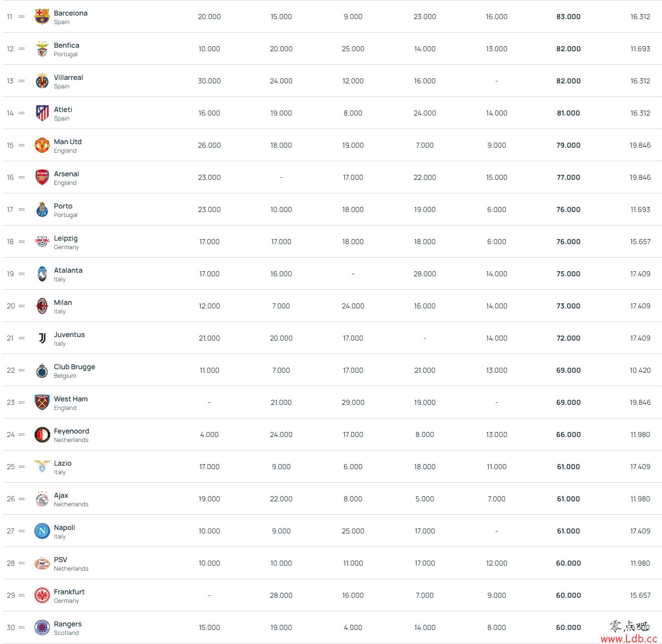Select the Porto row total 76.000
The height and width of the screenshot is (644, 662).
pyautogui.click(x=569, y=209)
